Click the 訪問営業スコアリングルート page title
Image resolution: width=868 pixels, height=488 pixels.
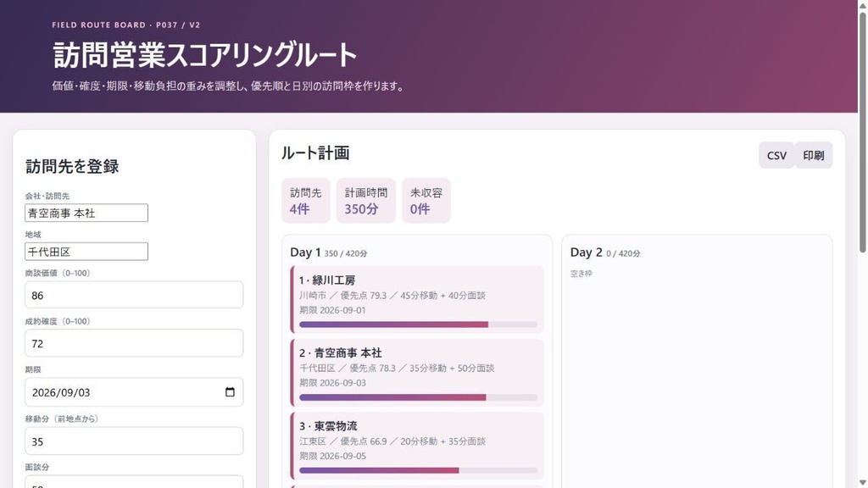tap(205, 55)
